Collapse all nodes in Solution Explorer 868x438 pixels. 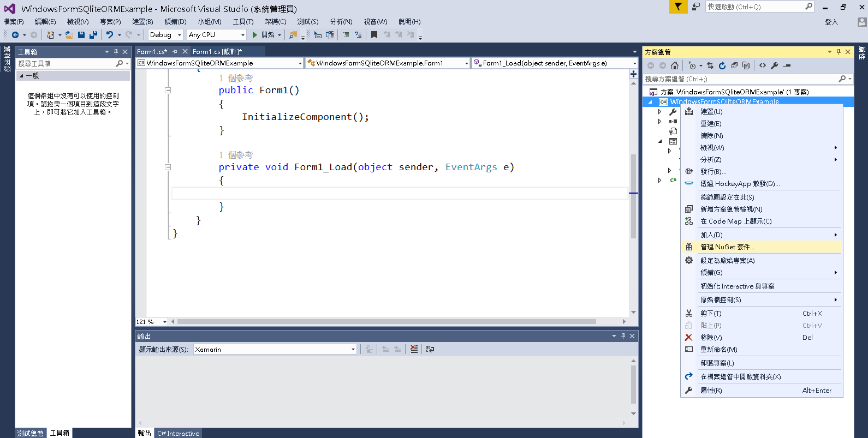point(734,65)
